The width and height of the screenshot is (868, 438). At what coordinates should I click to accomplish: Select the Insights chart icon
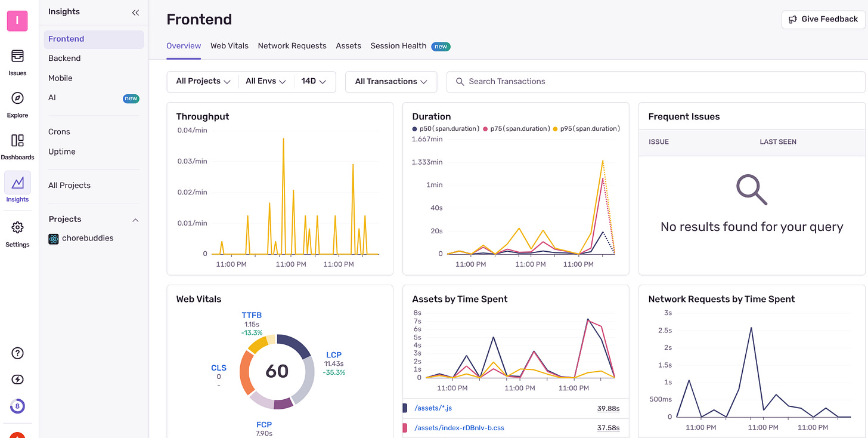(17, 183)
